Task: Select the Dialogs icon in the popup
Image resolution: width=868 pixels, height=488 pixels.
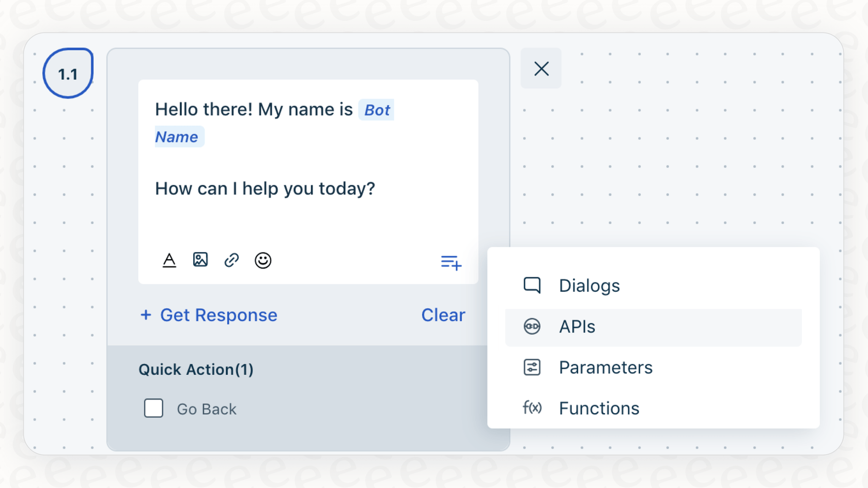Action: [x=532, y=285]
